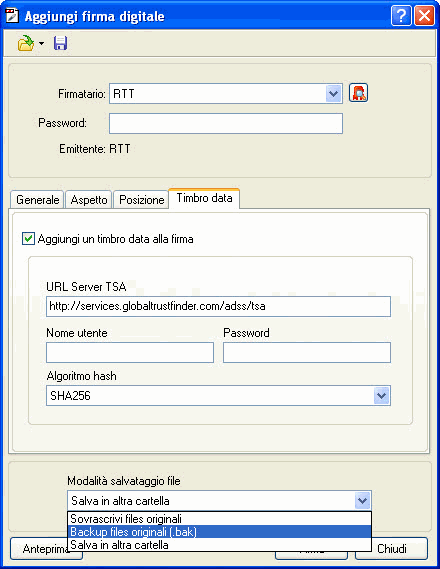
Task: Expand the Firmatario dropdown arrow
Action: click(x=333, y=94)
